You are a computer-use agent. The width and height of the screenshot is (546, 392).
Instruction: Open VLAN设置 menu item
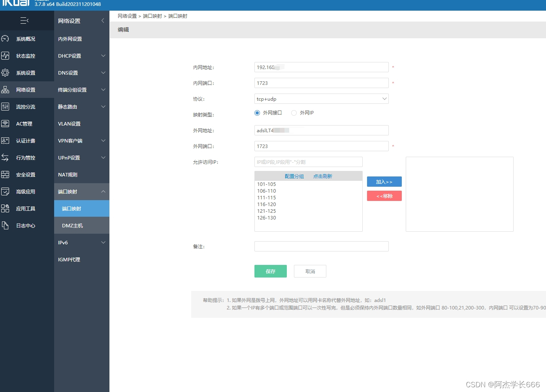[81, 124]
